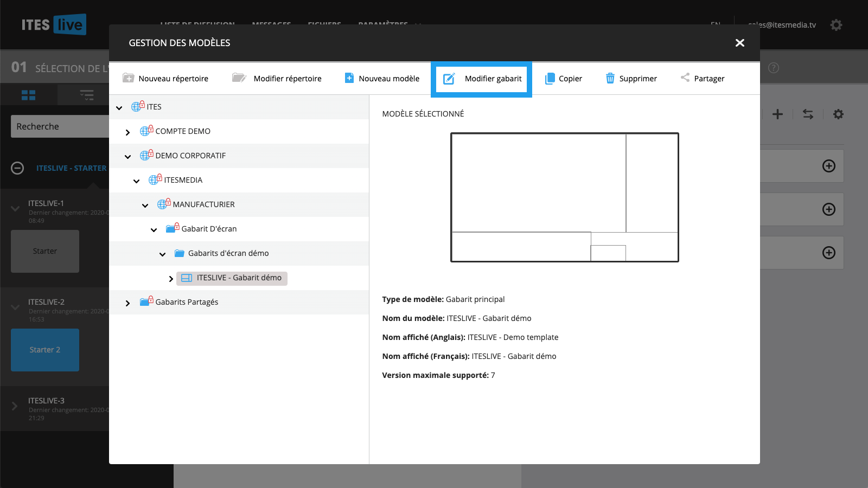Screen dimensions: 868x488
Task: Click the Partager share icon
Action: coord(685,78)
